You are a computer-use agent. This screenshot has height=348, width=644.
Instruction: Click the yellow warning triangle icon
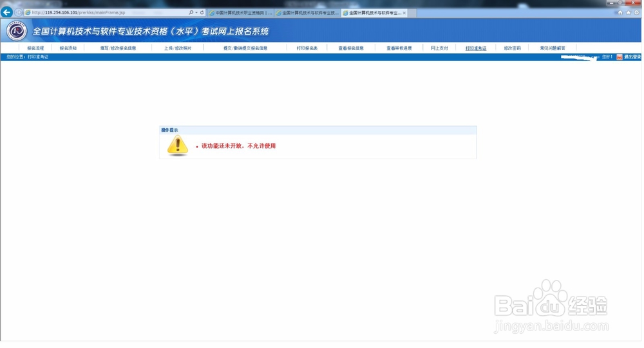pyautogui.click(x=178, y=145)
